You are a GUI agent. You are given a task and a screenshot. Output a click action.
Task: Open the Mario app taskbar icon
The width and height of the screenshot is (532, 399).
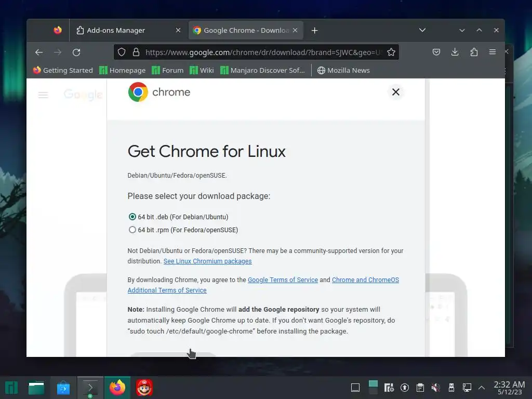pyautogui.click(x=144, y=388)
